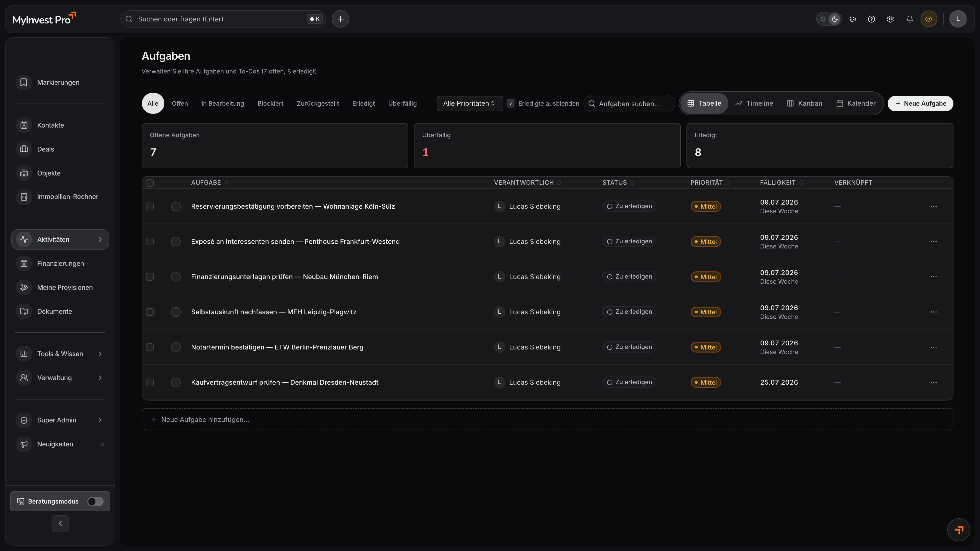
Task: Select Überfällig filter tab
Action: point(402,103)
